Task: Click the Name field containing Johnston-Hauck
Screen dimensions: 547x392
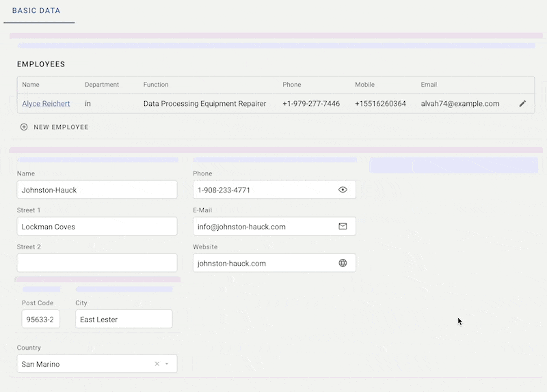Action: point(96,190)
